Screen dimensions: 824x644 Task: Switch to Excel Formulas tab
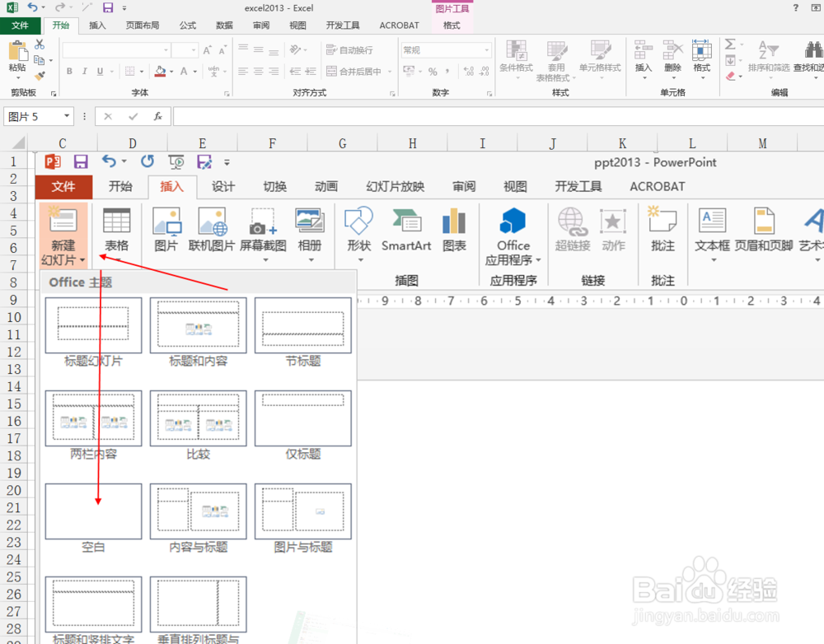pos(188,26)
